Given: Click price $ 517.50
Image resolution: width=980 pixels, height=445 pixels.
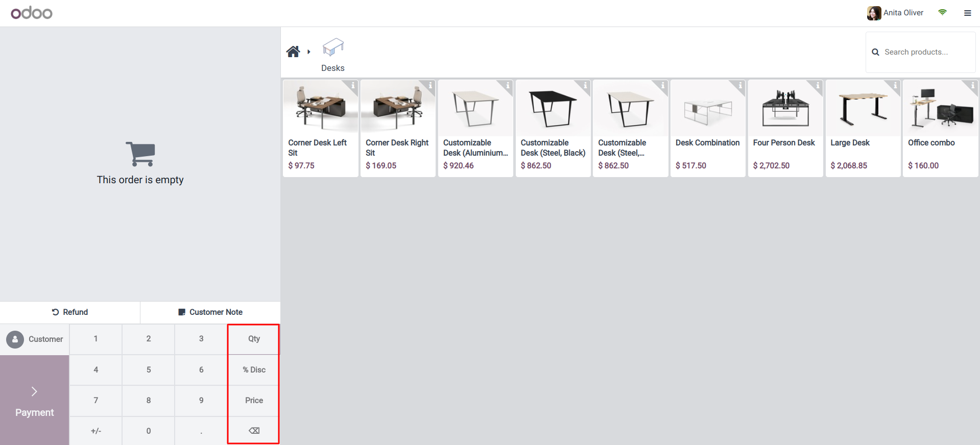Looking at the screenshot, I should tap(690, 166).
